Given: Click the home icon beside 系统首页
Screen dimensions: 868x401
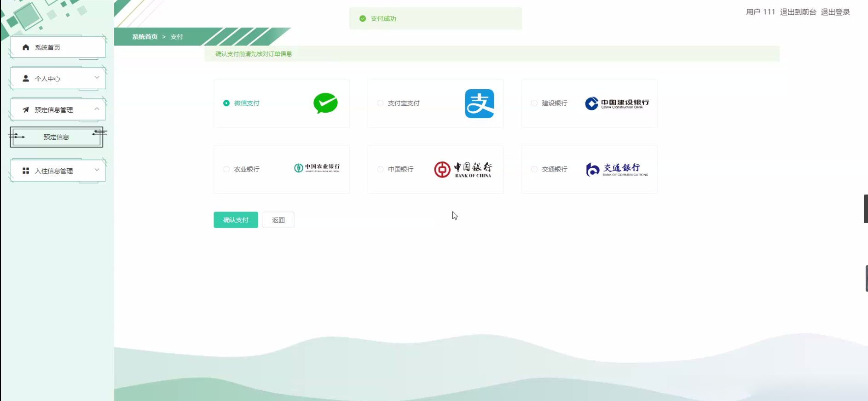Looking at the screenshot, I should tap(26, 47).
